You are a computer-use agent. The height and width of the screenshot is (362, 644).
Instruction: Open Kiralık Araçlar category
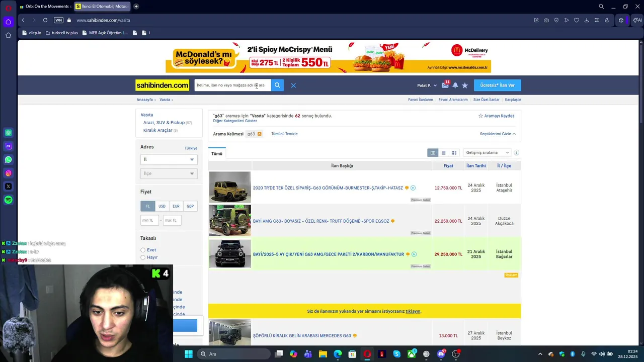pos(158,130)
